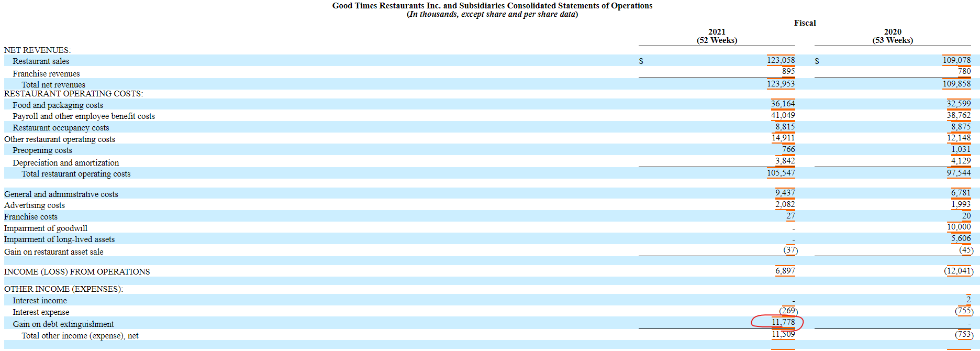Viewport: 980px width, 351px height.
Task: Click the 2020 (53 Weeks) column header
Action: pyautogui.click(x=893, y=36)
